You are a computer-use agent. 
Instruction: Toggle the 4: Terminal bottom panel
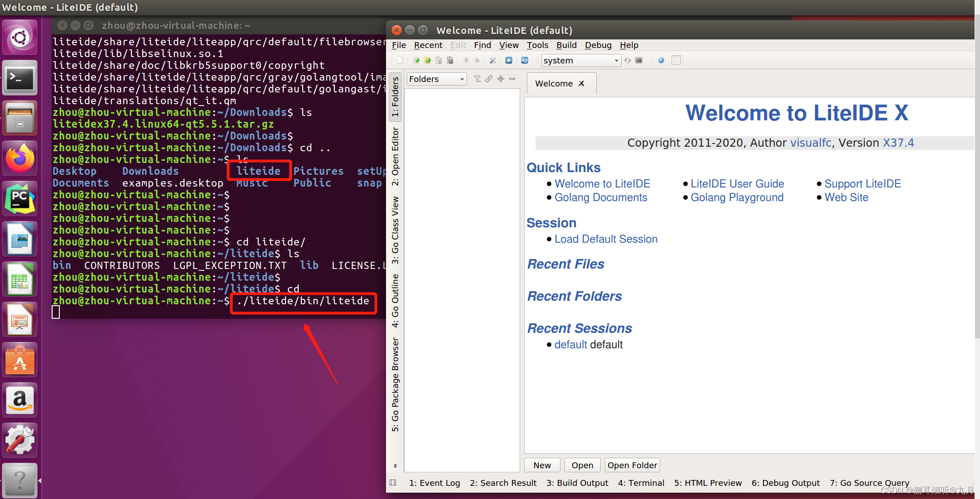641,483
